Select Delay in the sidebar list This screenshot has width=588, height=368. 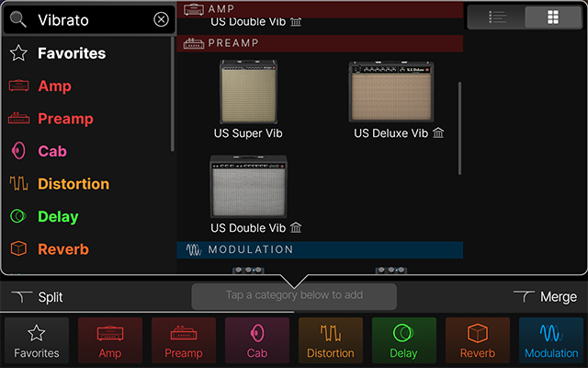pos(58,217)
